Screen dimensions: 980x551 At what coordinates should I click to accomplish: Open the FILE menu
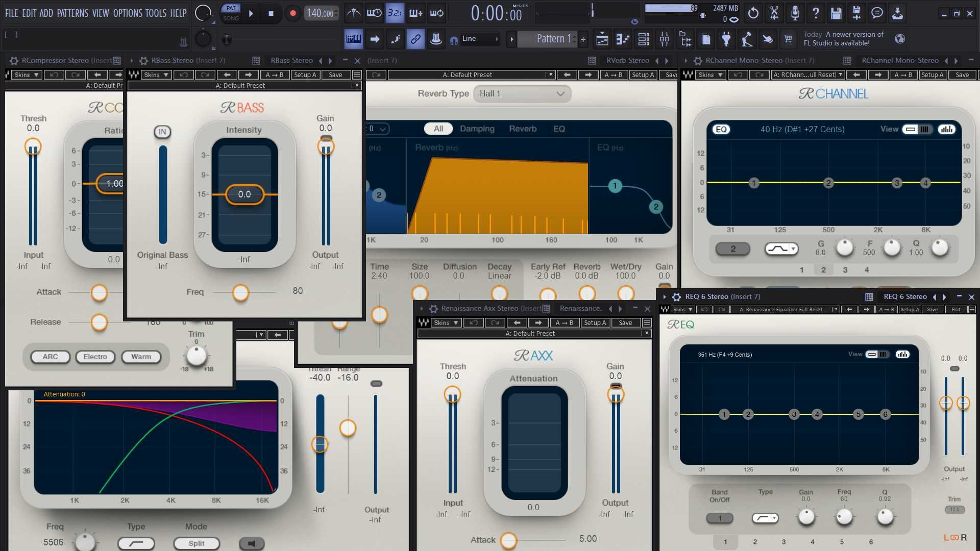click(x=11, y=13)
